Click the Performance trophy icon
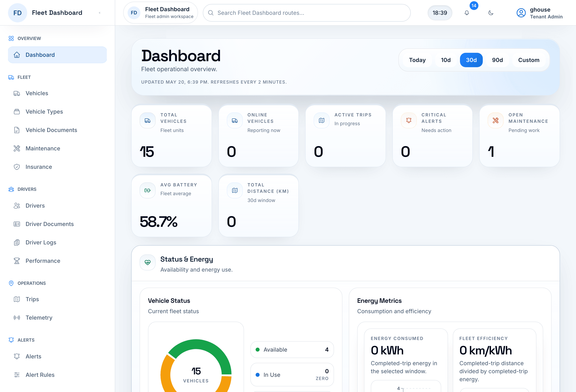 click(x=17, y=261)
